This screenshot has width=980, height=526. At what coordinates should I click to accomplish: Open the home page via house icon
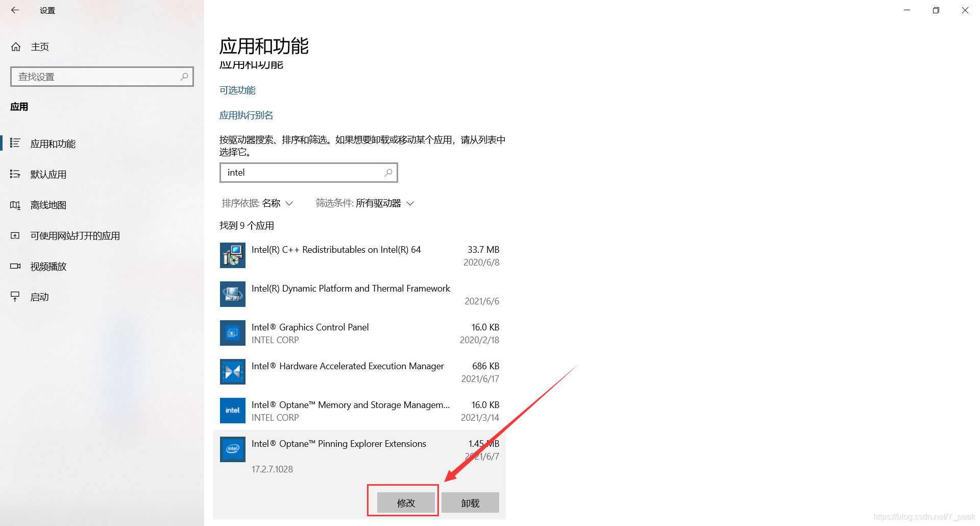tap(16, 47)
